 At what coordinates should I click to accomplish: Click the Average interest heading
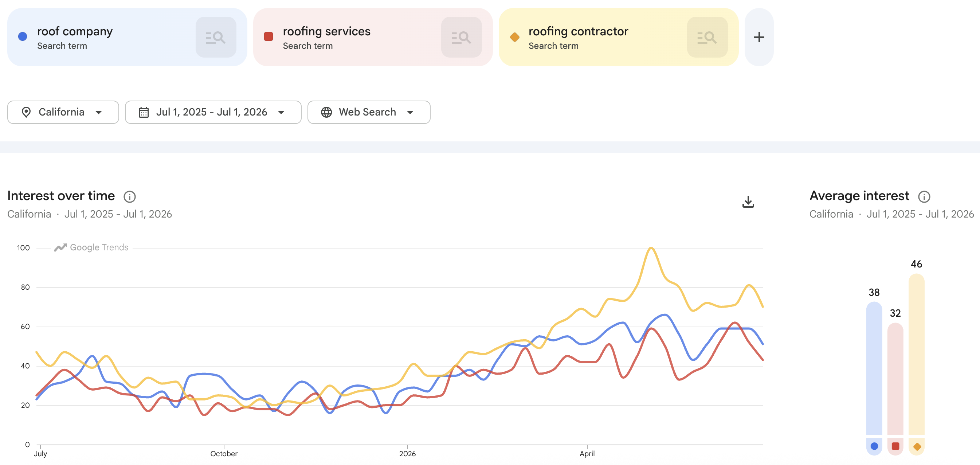tap(859, 196)
